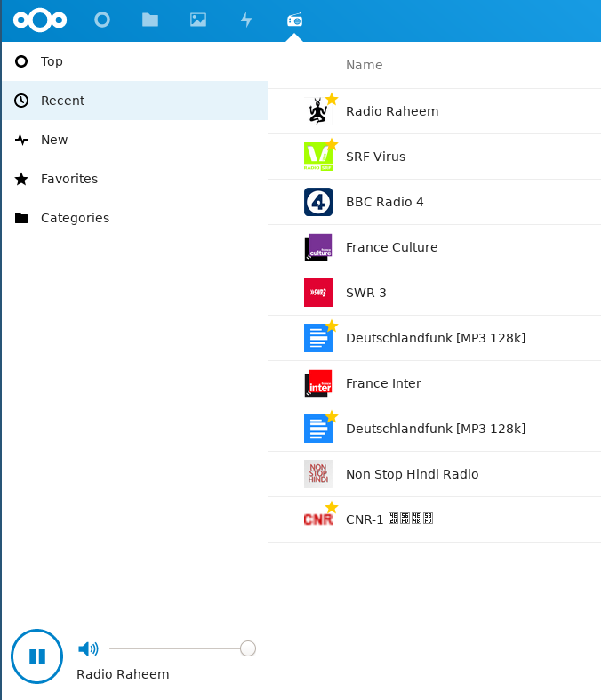601x700 pixels.
Task: Open the Files app folder icon
Action: (150, 20)
